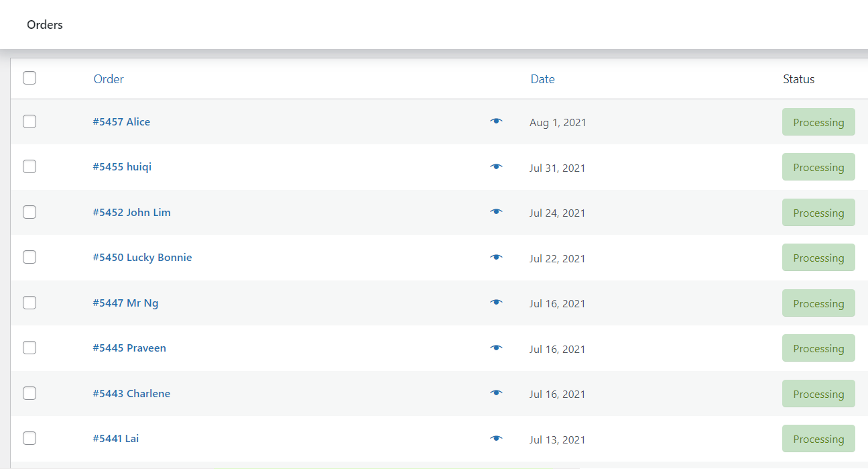The width and height of the screenshot is (868, 469).
Task: Click the Jul 31, 2021 date cell
Action: [x=557, y=168]
